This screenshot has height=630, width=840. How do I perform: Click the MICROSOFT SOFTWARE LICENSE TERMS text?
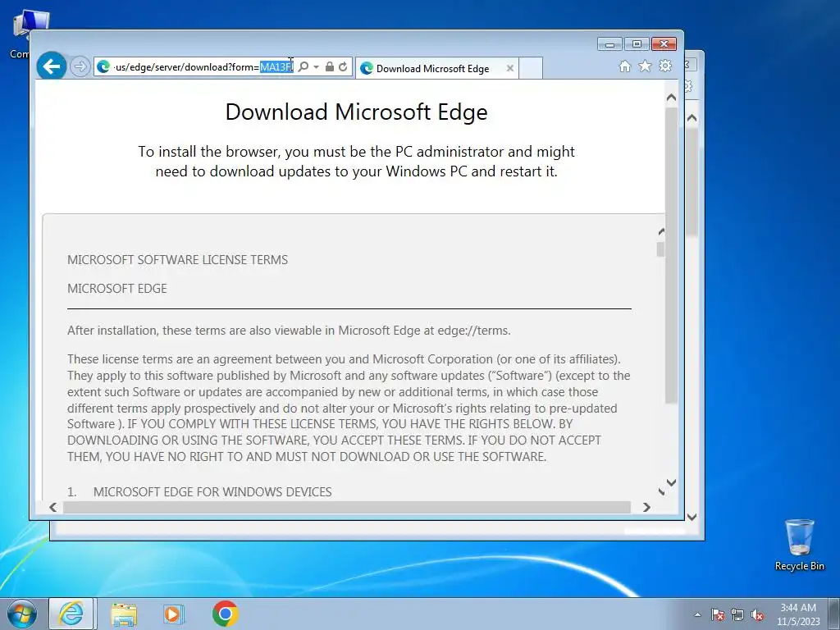(177, 260)
